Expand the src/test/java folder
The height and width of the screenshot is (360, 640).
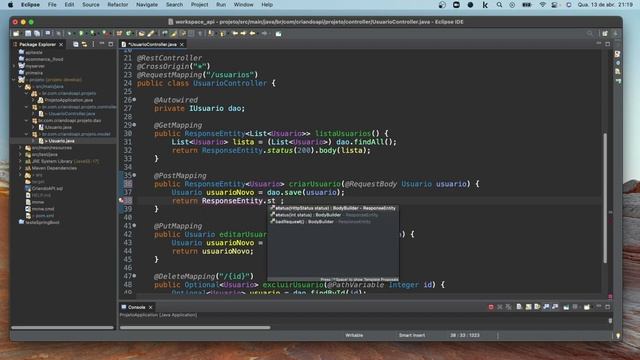tap(21, 155)
